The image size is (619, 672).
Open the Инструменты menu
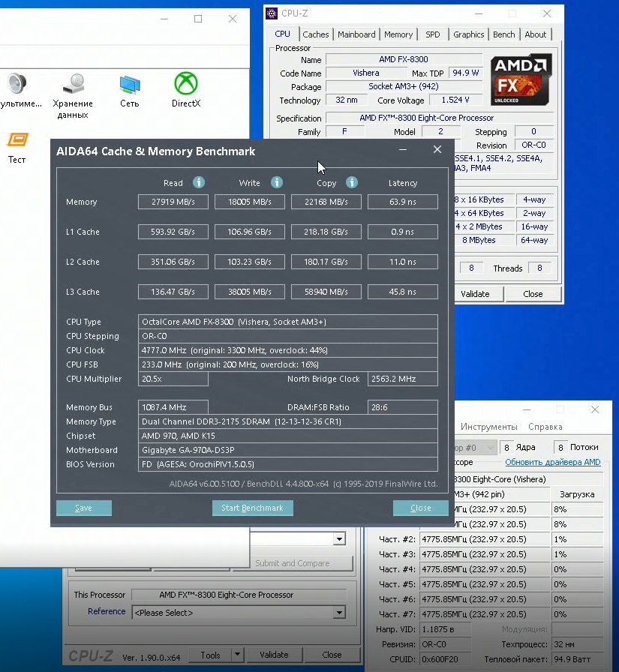488,427
